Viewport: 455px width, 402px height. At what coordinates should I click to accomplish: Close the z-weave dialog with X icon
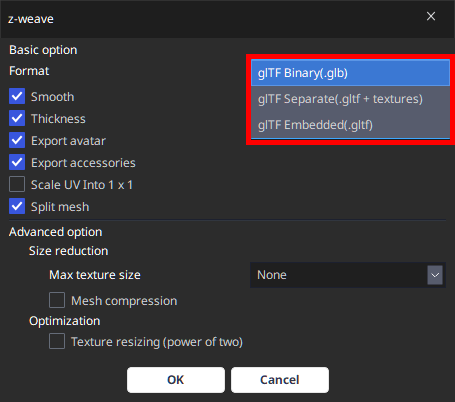pyautogui.click(x=431, y=16)
